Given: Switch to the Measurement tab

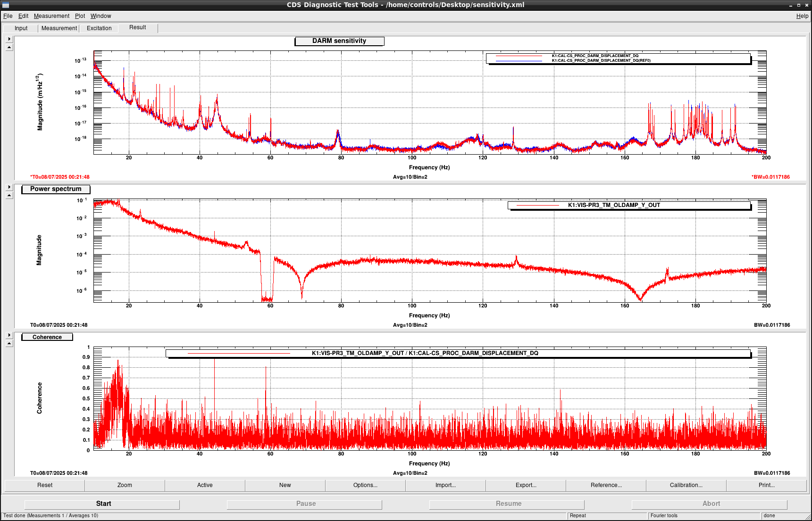Looking at the screenshot, I should coord(59,28).
